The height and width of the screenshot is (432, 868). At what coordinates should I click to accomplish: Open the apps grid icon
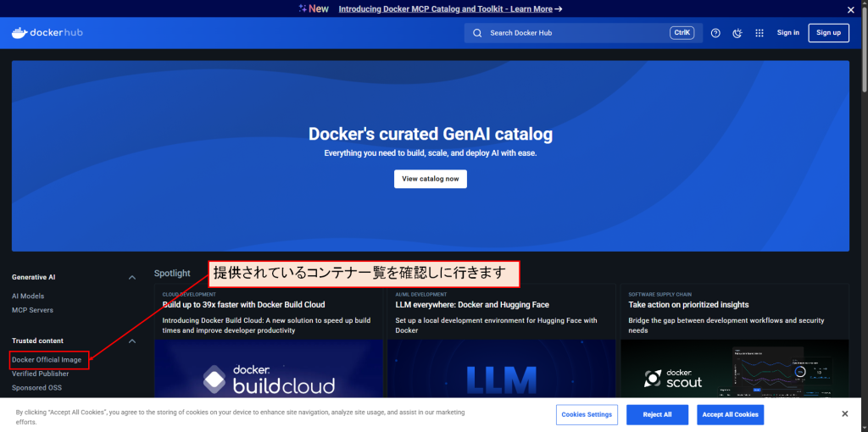pos(759,33)
